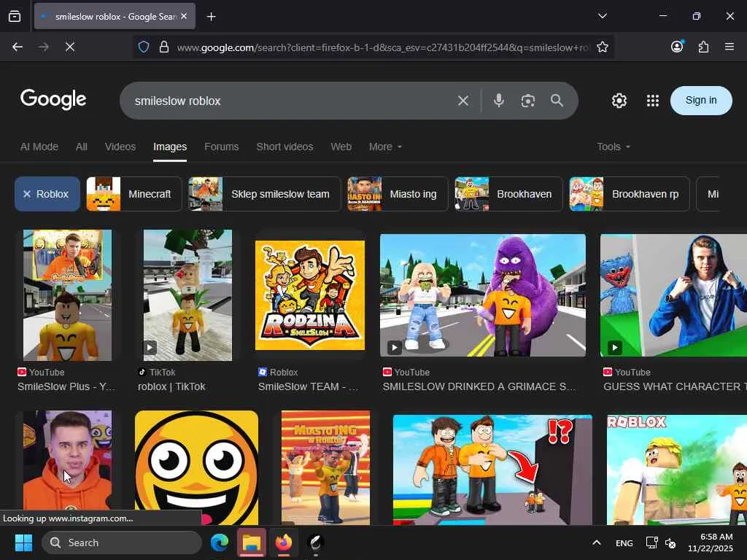The height and width of the screenshot is (560, 747).
Task: Open the extensions puzzle menu
Action: 703,47
